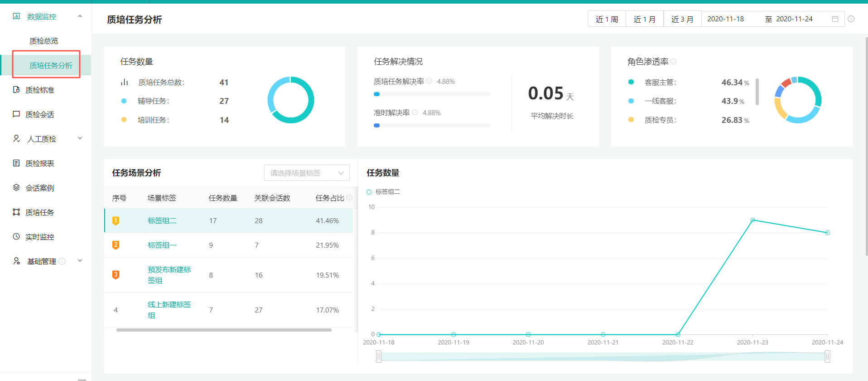Screen dimensions: 868x381
Task: Click info icon next to 任务占比 header
Action: [x=349, y=198]
